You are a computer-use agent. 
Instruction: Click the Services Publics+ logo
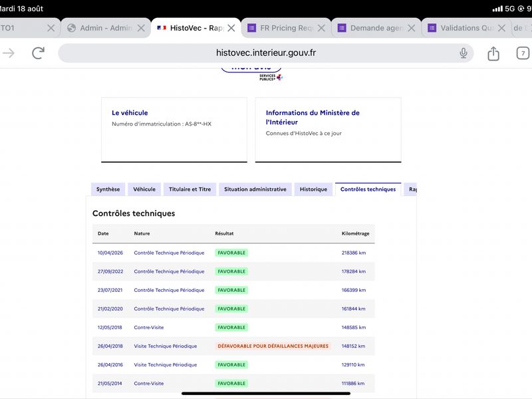tap(271, 77)
